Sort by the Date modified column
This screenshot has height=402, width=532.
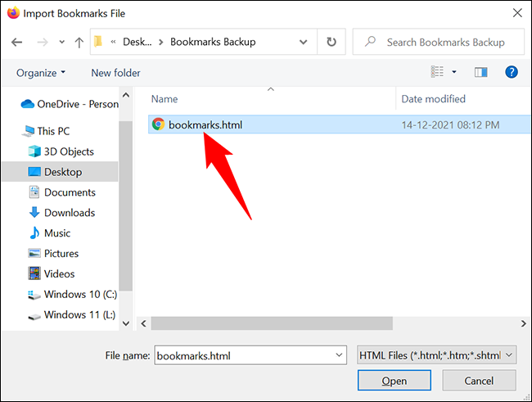433,99
